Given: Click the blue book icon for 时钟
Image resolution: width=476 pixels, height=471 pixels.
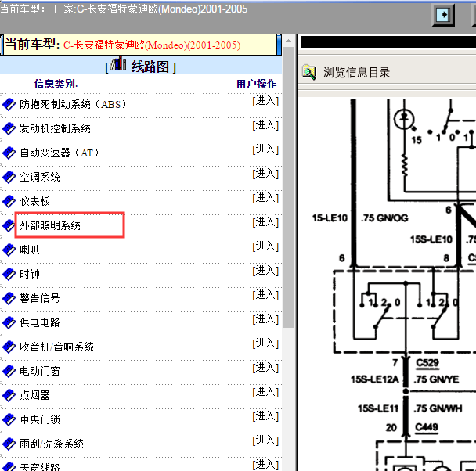Looking at the screenshot, I should pyautogui.click(x=9, y=274).
